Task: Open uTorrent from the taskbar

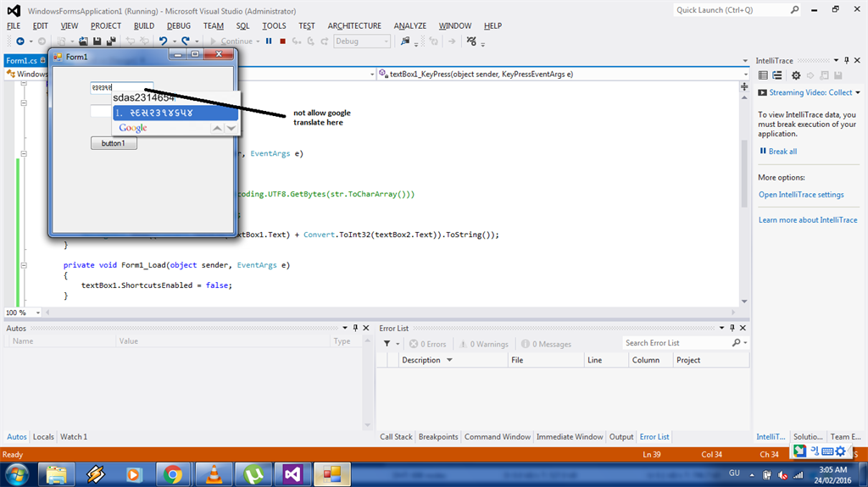Action: coord(253,475)
